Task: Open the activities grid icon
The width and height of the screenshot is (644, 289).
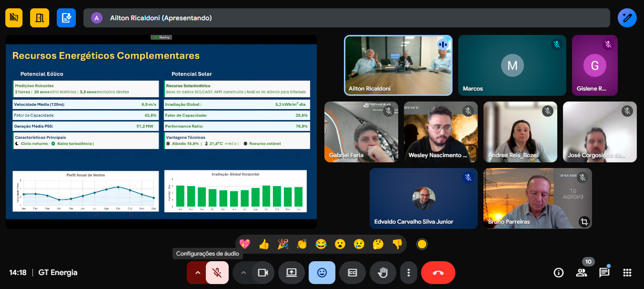Action: 627,273
